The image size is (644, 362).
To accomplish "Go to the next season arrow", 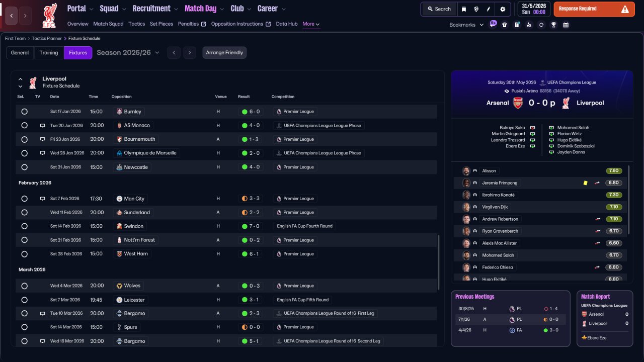I will click(x=189, y=53).
